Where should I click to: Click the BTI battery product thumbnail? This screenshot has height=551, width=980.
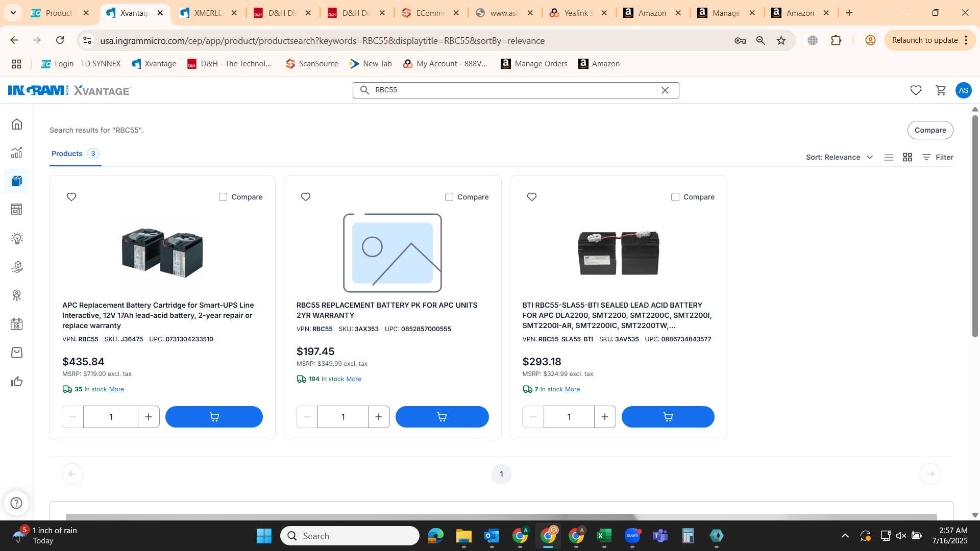618,253
